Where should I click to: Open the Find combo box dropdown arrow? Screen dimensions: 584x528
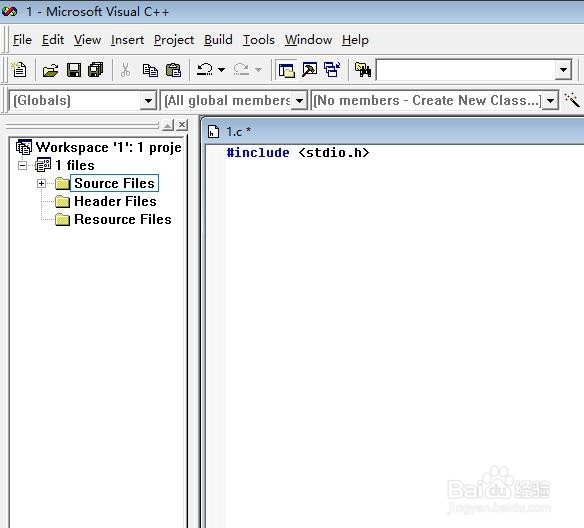(563, 70)
